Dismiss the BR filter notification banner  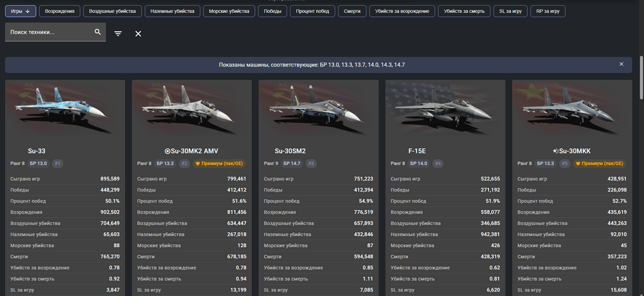(x=621, y=64)
